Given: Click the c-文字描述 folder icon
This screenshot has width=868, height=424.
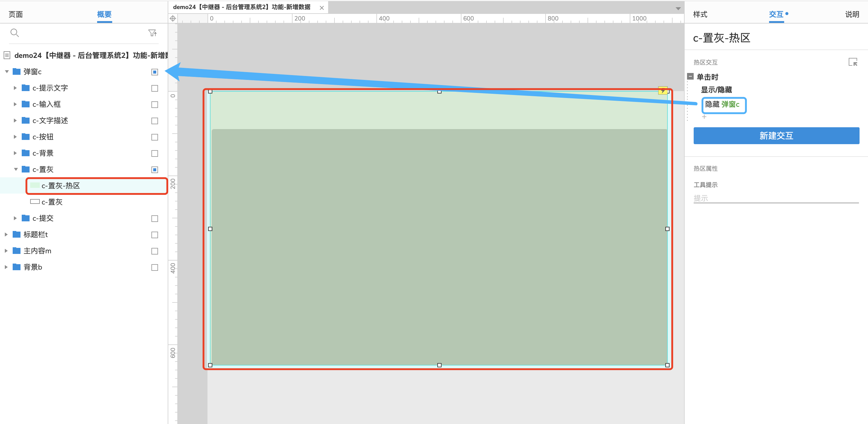Looking at the screenshot, I should click(26, 120).
